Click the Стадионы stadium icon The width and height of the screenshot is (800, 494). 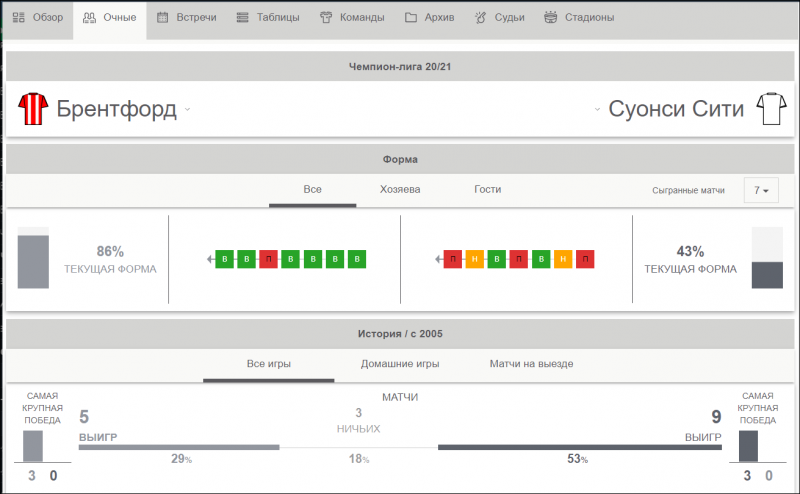[551, 18]
